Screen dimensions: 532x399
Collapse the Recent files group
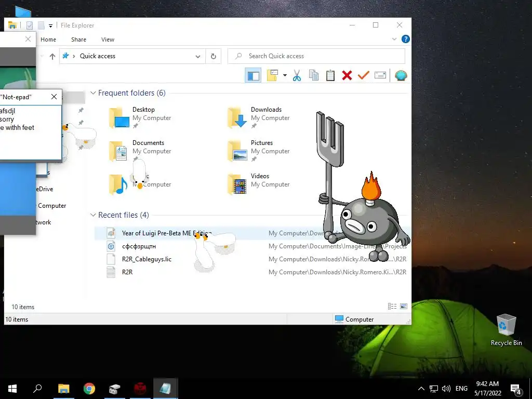[93, 215]
